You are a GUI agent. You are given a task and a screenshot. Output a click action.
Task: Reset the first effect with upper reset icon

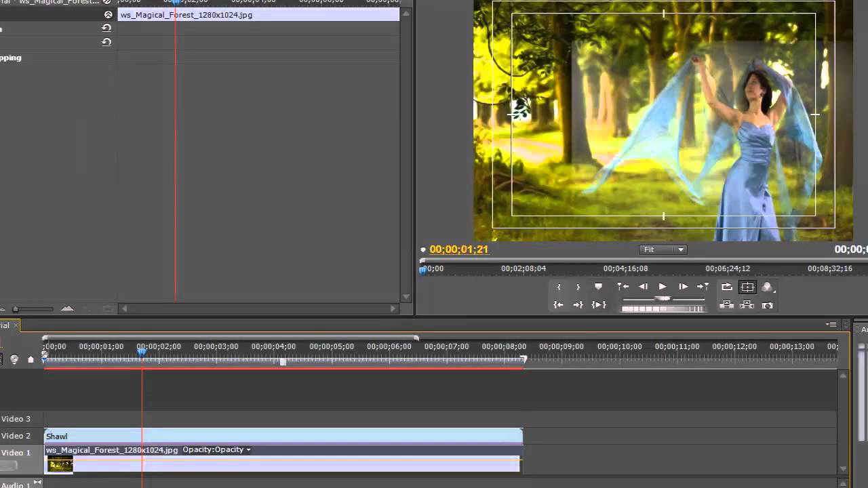click(x=106, y=28)
